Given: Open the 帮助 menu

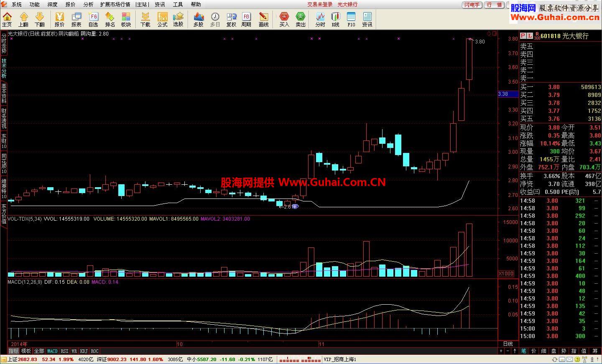Looking at the screenshot, I should (x=196, y=5).
